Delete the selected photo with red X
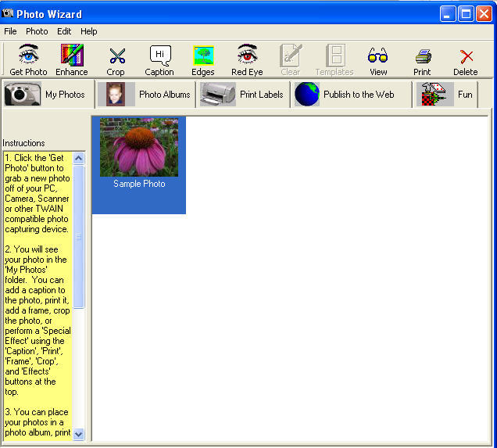This screenshot has height=448, width=497. [467, 57]
